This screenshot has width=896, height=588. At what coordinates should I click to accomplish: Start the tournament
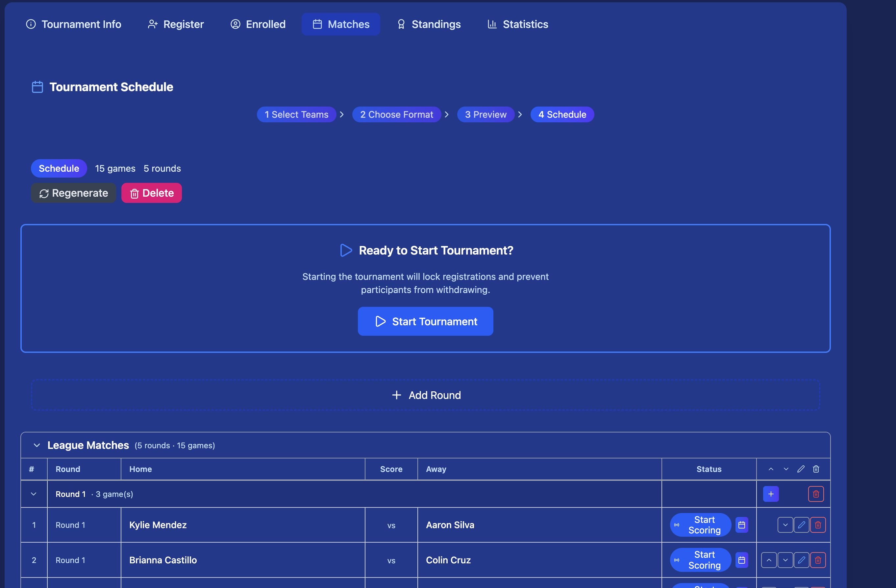tap(425, 322)
